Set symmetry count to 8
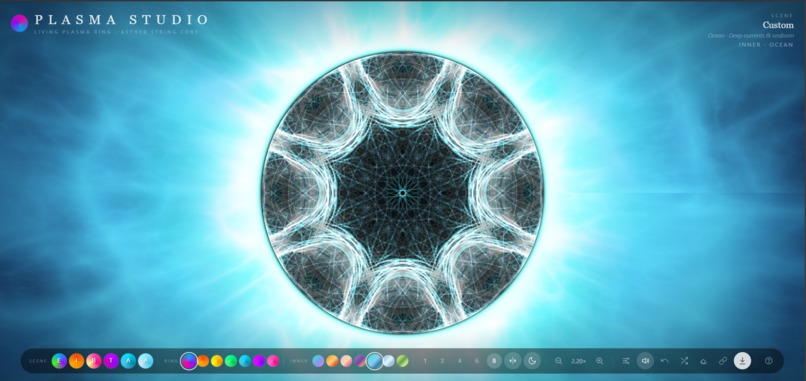This screenshot has height=381, width=806. click(x=494, y=361)
